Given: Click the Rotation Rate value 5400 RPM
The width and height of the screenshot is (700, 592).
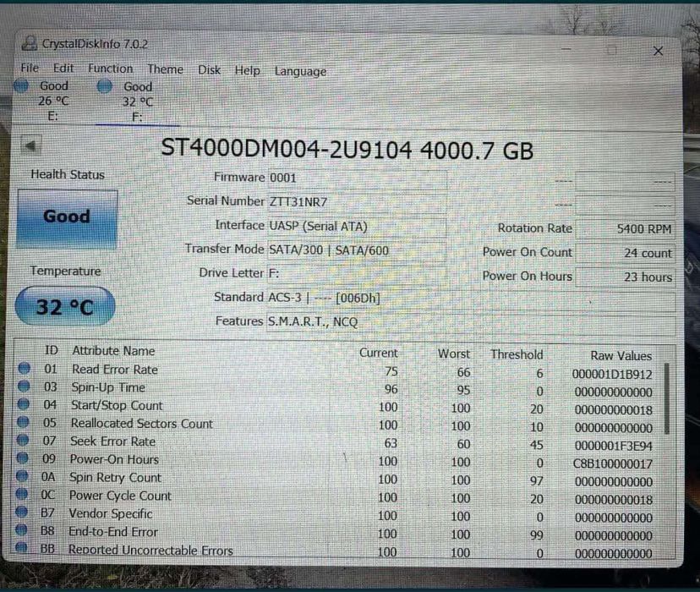Looking at the screenshot, I should (625, 229).
